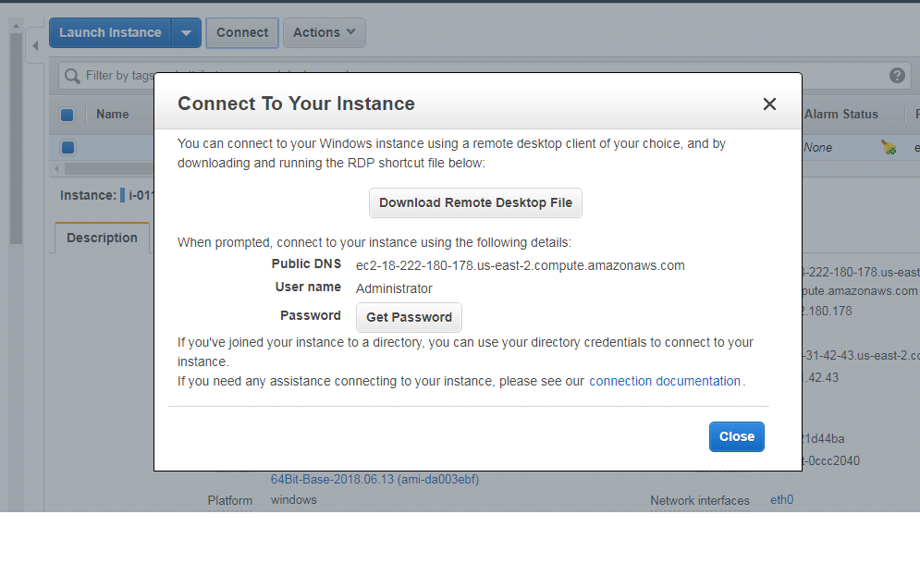Click the left vertical scrollbar

point(16,138)
